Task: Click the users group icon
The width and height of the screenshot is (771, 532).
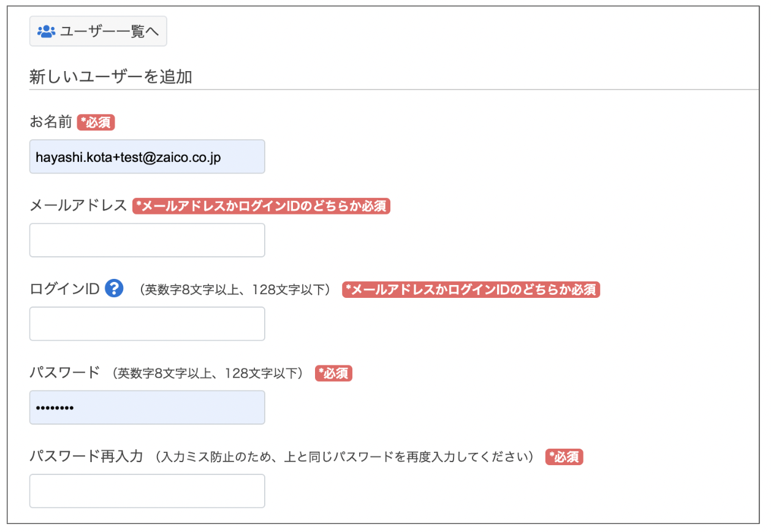Action: point(47,31)
